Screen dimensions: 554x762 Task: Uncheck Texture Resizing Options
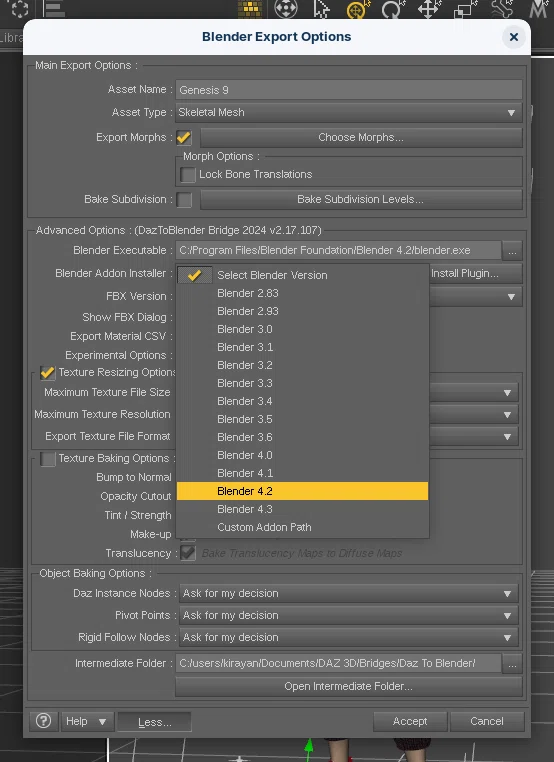[x=48, y=373]
